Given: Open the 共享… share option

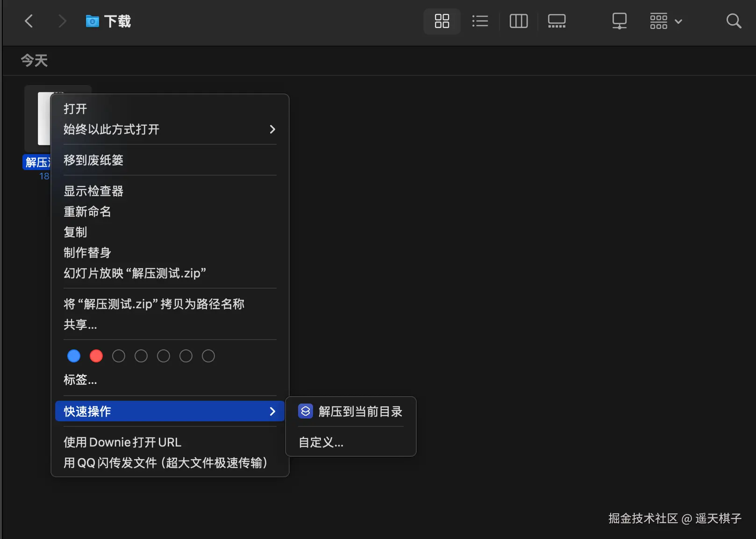Looking at the screenshot, I should (x=170, y=325).
